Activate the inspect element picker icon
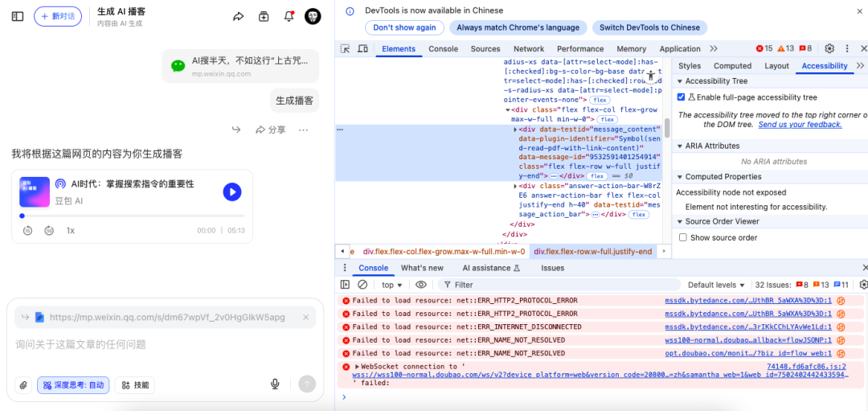This screenshot has width=868, height=411. click(346, 49)
